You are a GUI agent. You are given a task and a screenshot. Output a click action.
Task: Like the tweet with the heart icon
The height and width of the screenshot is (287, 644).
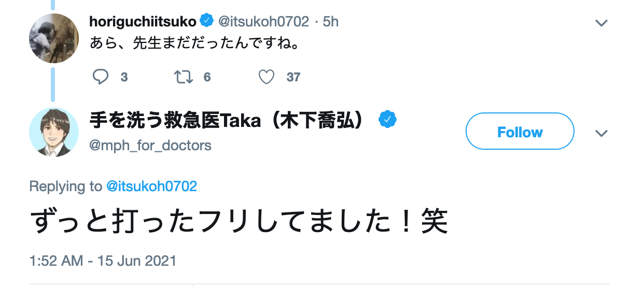click(267, 77)
